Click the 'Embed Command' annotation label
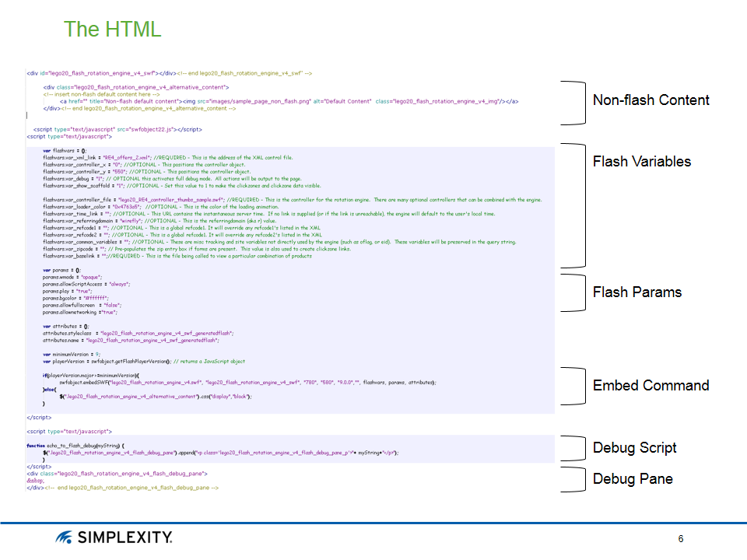This screenshot has width=747, height=560. tap(651, 386)
